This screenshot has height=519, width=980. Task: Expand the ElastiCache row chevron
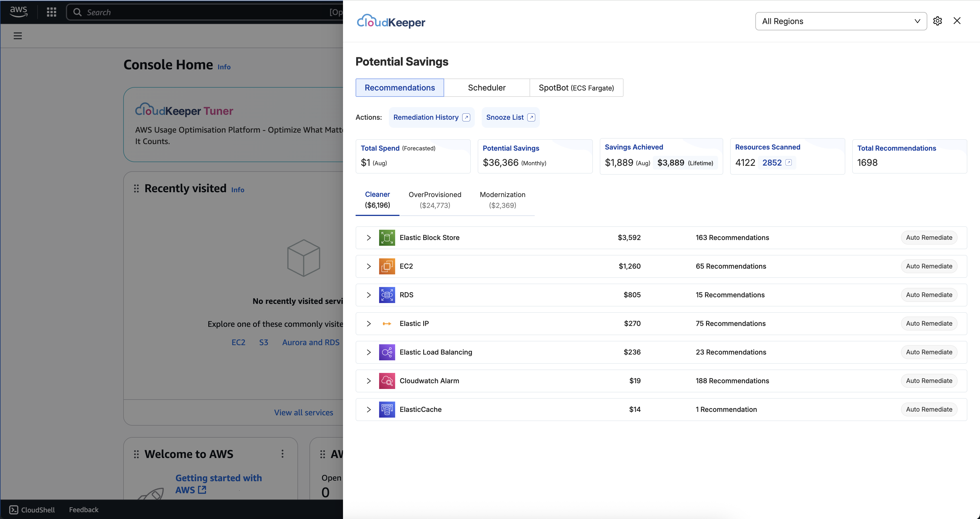pyautogui.click(x=368, y=410)
